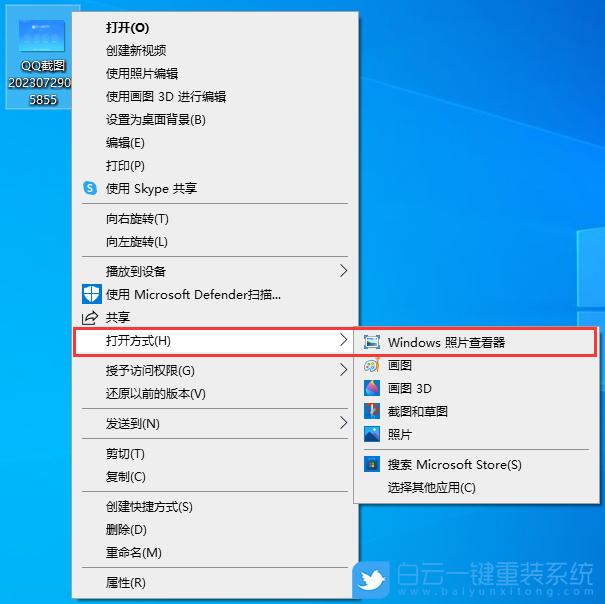Open with 画图 3D in submenu

[x=476, y=388]
